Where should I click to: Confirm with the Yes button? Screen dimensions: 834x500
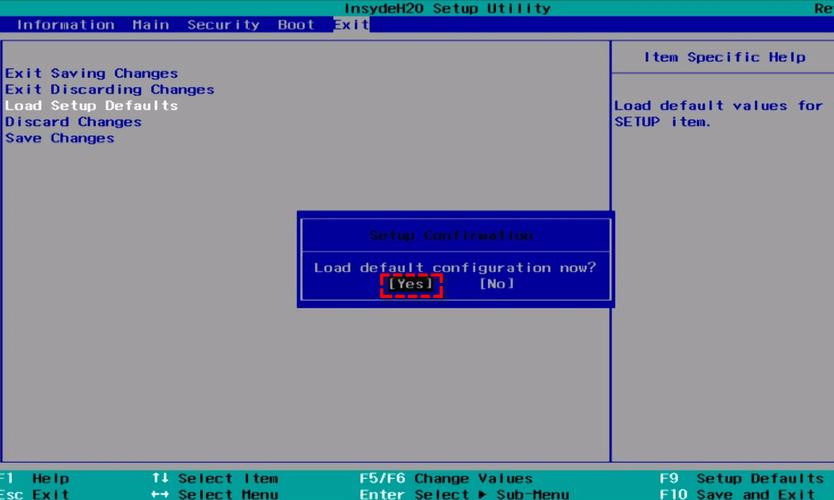[x=411, y=284]
